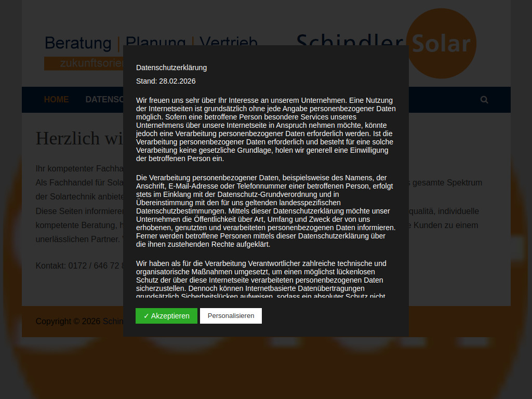Click the Datenschutzerklärung dialog title
Image resolution: width=532 pixels, height=399 pixels.
point(171,67)
